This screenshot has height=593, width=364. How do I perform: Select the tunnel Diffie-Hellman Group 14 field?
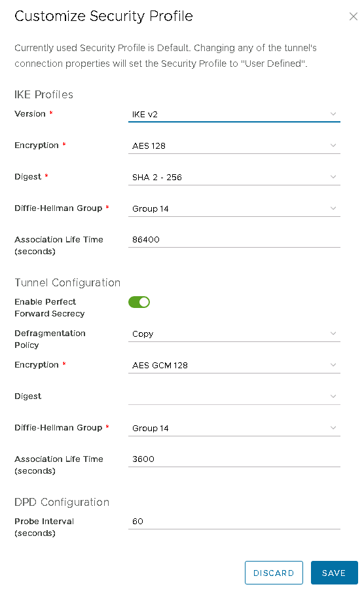point(234,428)
